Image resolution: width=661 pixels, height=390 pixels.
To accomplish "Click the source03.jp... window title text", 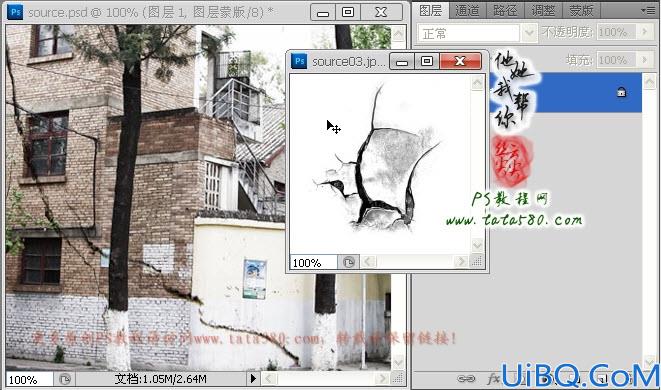I will [x=348, y=62].
